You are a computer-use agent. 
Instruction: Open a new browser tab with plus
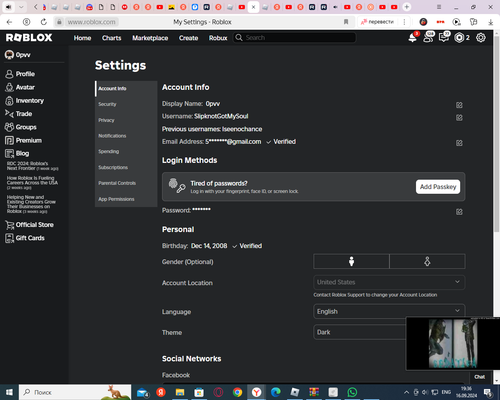(x=407, y=7)
